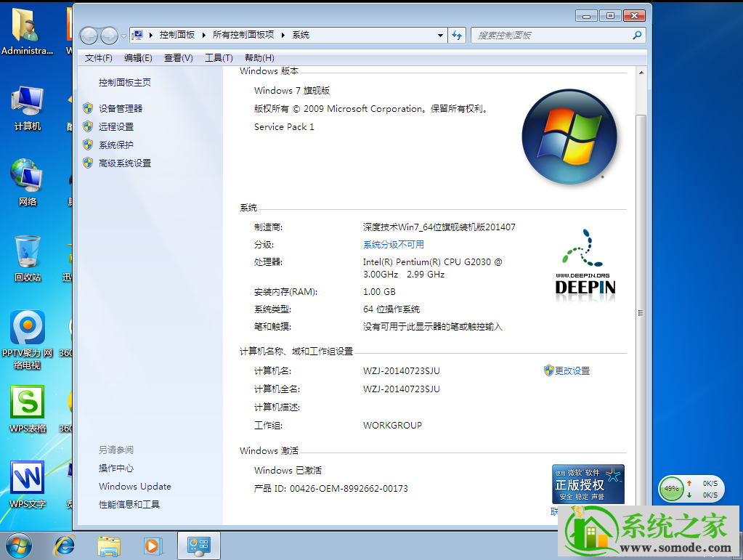Image resolution: width=743 pixels, height=560 pixels.
Task: Expand the arrow before 控制面板 breadcrumb
Action: pos(150,35)
